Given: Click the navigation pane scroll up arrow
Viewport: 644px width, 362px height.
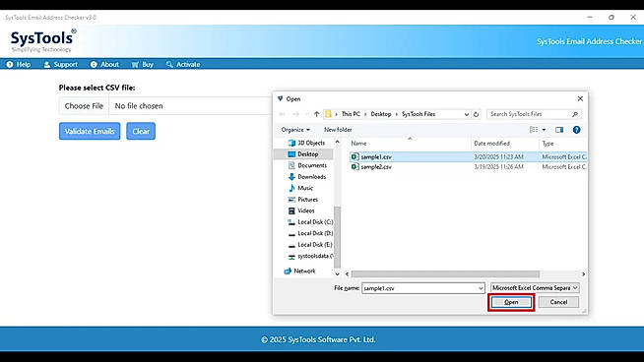Looking at the screenshot, I should coord(337,142).
